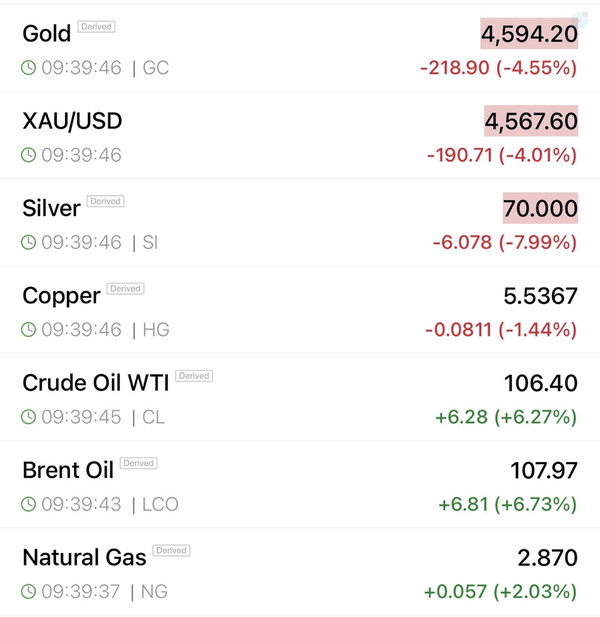600x617 pixels.
Task: Click Silver's highlighted price 70.000
Action: (x=540, y=208)
